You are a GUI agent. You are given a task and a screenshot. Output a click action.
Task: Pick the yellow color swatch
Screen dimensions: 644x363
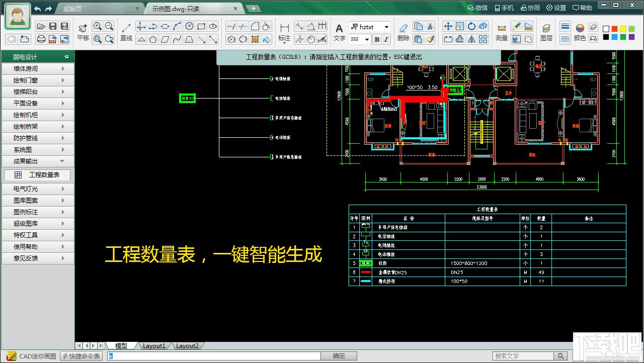pyautogui.click(x=623, y=29)
